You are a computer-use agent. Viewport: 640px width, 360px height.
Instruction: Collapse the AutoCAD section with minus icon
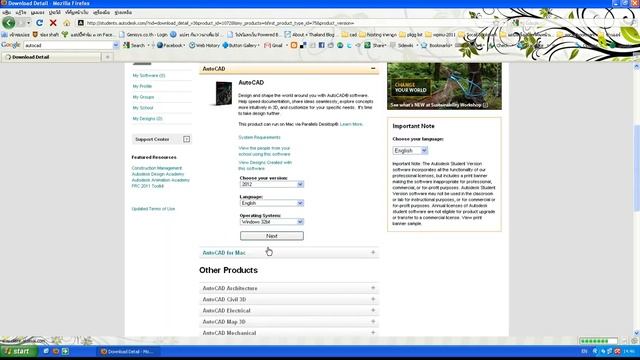(373, 69)
